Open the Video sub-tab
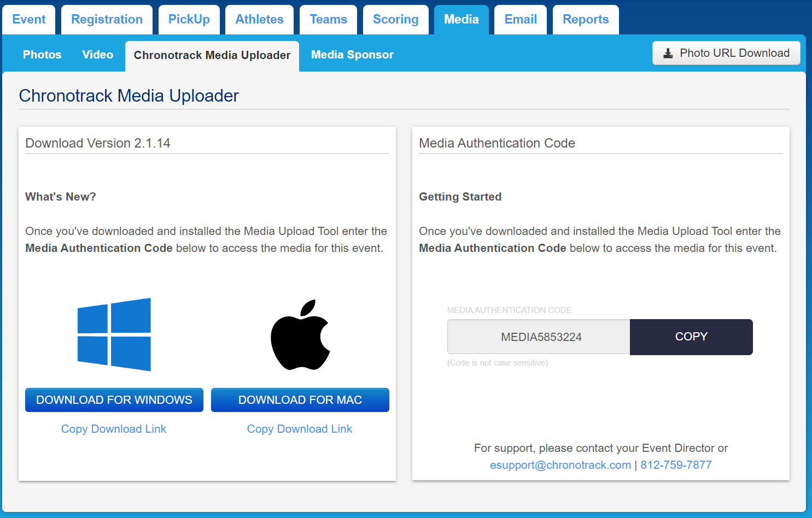 coord(97,55)
